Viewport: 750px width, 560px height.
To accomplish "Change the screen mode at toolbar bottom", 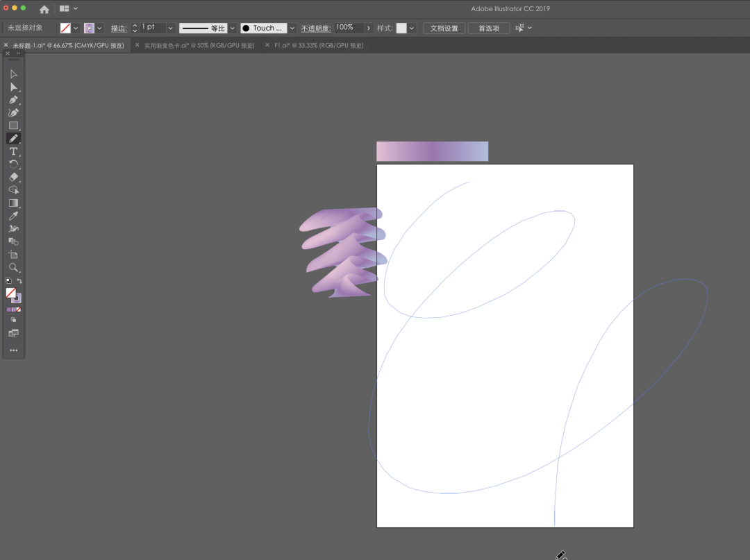I will [13, 333].
